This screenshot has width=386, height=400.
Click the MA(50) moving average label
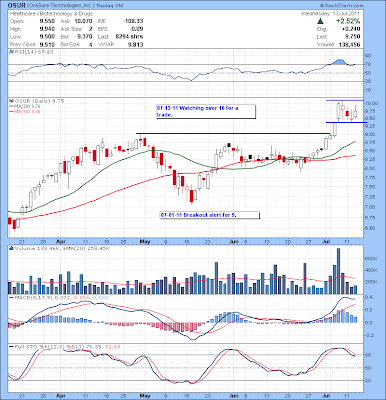[27, 111]
